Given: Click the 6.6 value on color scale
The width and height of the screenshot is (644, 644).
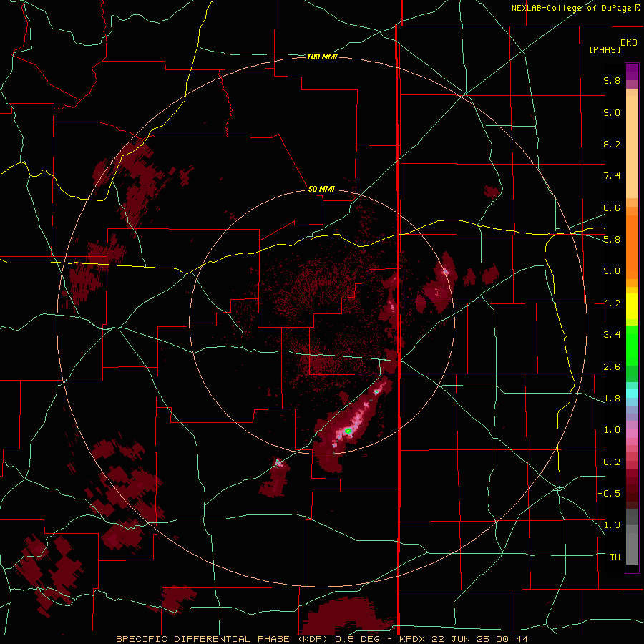Looking at the screenshot, I should click(x=612, y=208).
